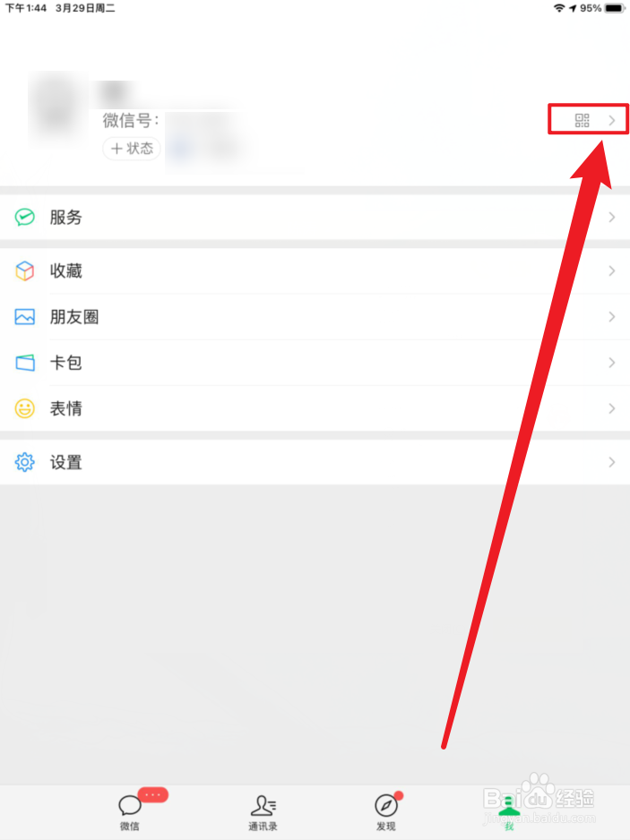Screen dimensions: 630x840
Task: Tap the yellow Stickers smiley icon
Action: coord(25,408)
